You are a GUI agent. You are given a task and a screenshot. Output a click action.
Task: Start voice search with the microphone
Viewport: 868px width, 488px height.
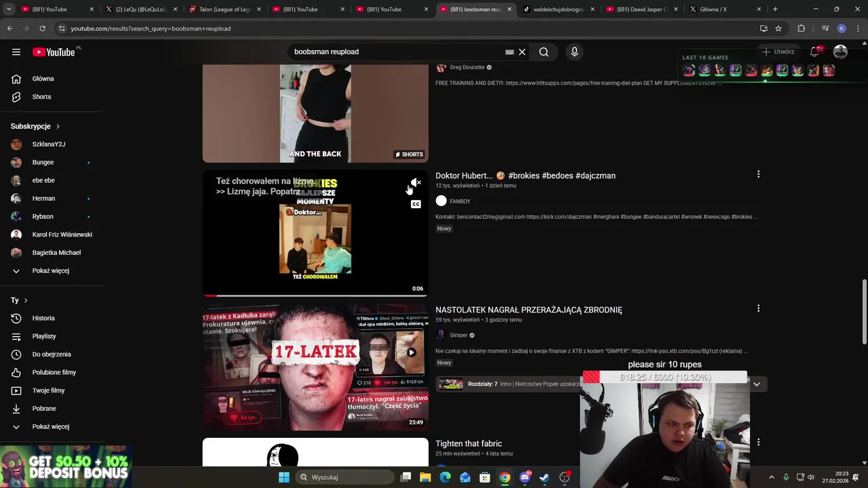(x=574, y=52)
